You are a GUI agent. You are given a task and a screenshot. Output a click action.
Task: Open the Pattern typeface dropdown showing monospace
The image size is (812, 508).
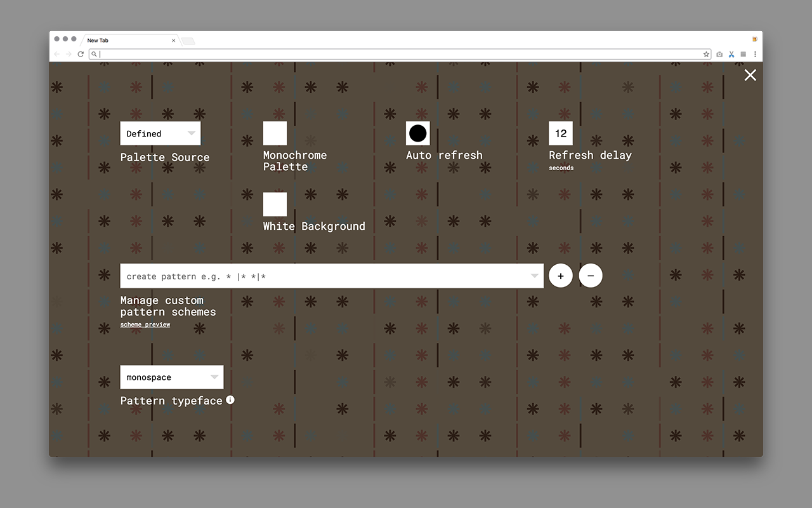tap(172, 377)
